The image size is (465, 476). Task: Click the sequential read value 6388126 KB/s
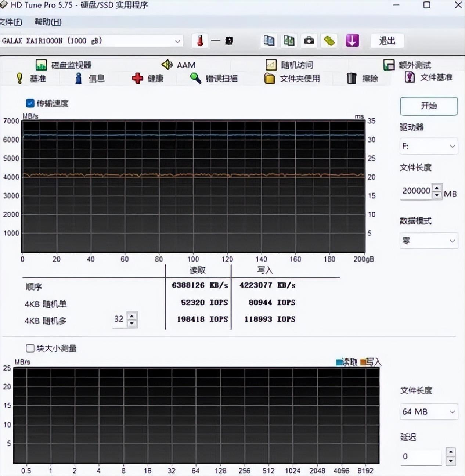pos(200,285)
